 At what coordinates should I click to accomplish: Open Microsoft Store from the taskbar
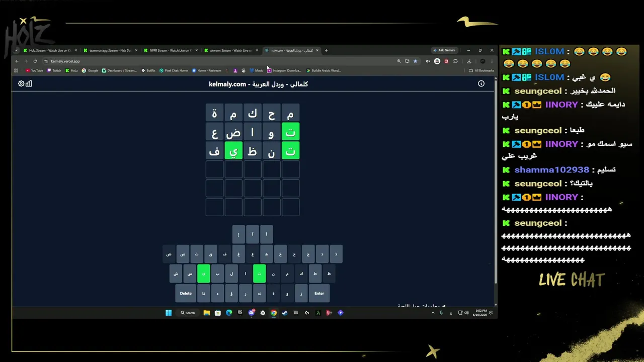click(217, 313)
